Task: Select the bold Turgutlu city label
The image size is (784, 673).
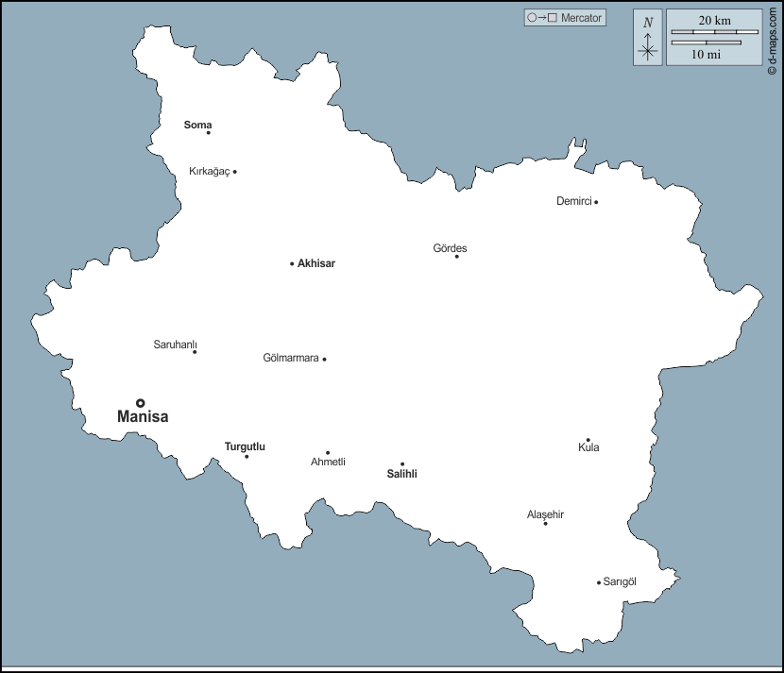Action: [x=245, y=446]
